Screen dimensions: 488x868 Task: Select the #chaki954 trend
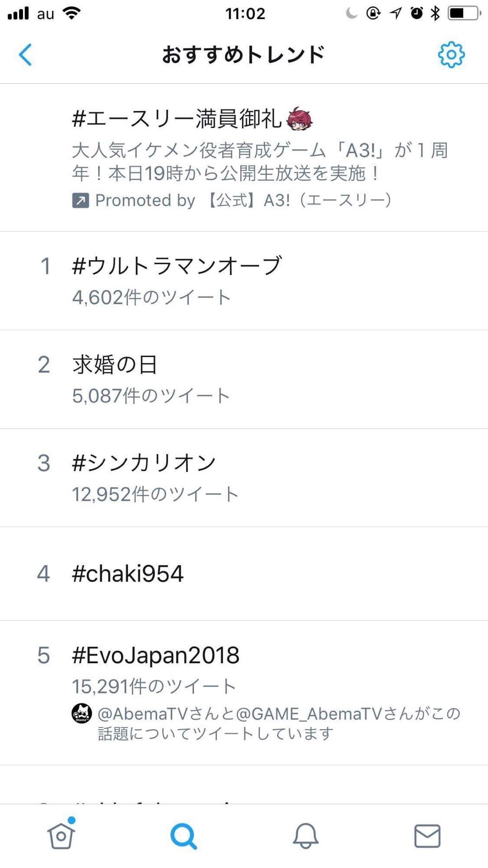click(128, 574)
